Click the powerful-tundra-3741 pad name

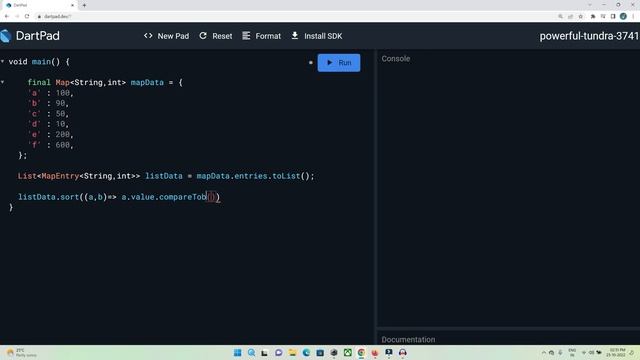click(589, 36)
